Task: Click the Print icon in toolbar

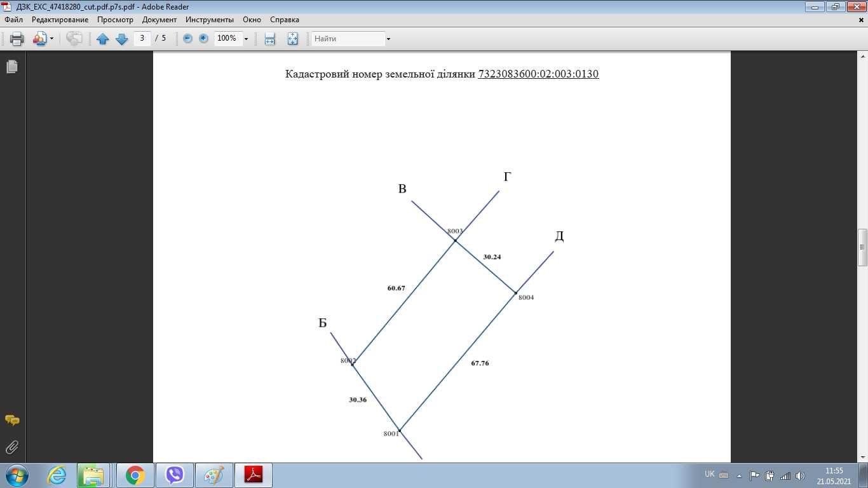Action: (x=17, y=39)
